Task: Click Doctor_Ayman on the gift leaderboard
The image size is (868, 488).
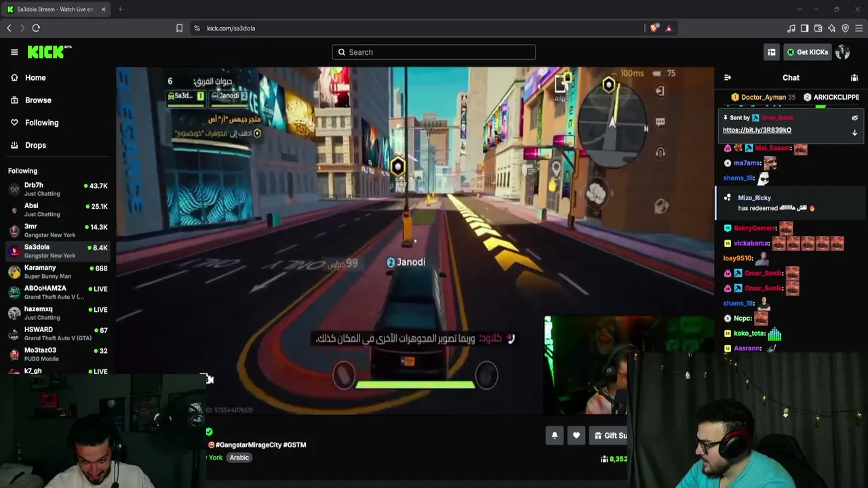Action: (763, 98)
